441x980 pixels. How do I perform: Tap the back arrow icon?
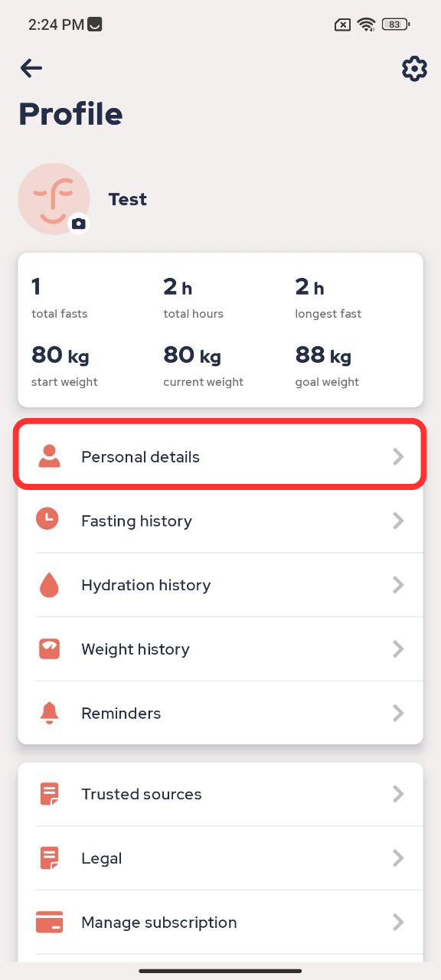[31, 68]
